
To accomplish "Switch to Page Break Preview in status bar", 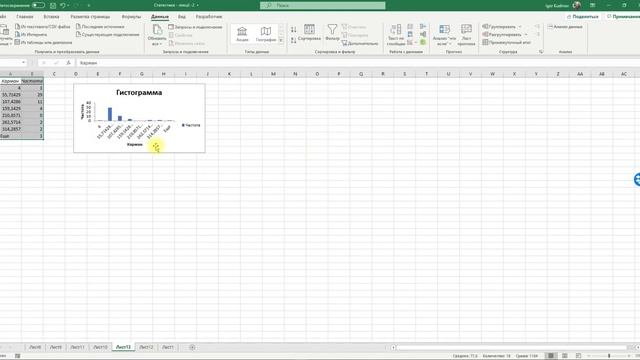I will 578,356.
